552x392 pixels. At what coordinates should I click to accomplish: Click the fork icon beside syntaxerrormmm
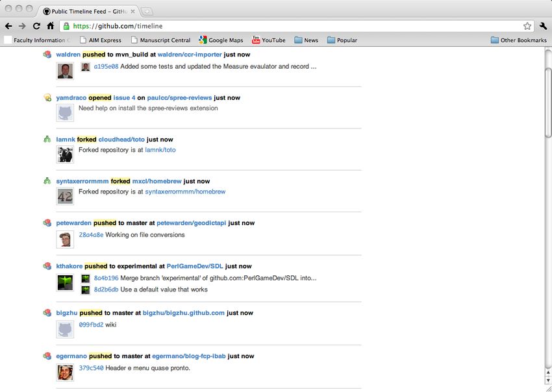click(x=47, y=181)
